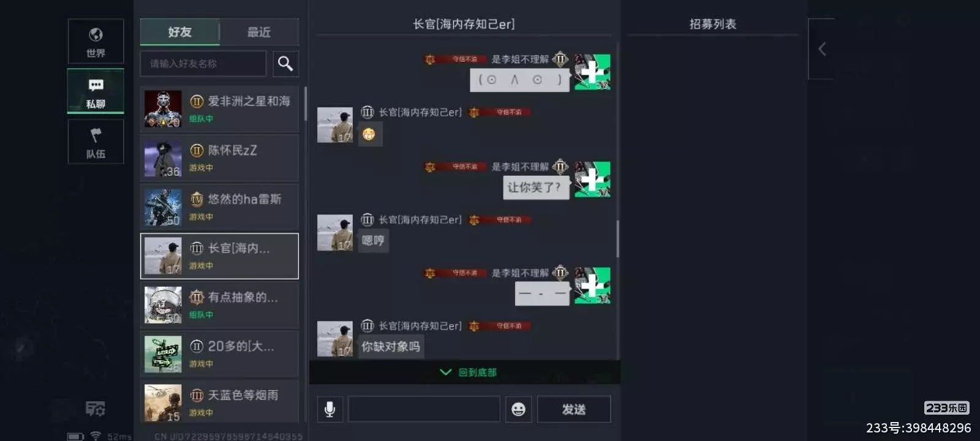
Task: Select friend 悠然的ha雷斯 entry
Action: pos(219,207)
